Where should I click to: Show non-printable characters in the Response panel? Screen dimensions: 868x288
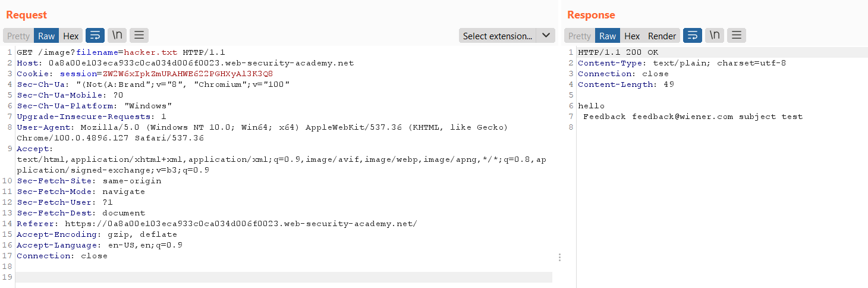click(x=715, y=36)
